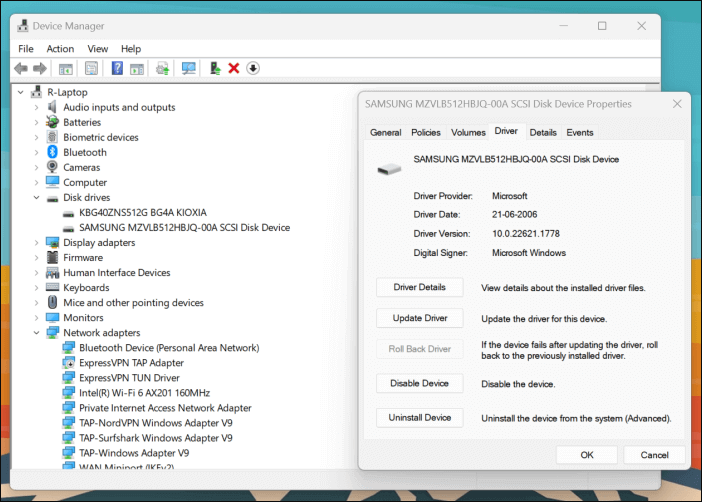The width and height of the screenshot is (702, 502).
Task: Click the blue question mark Help toolbar icon
Action: 117,68
